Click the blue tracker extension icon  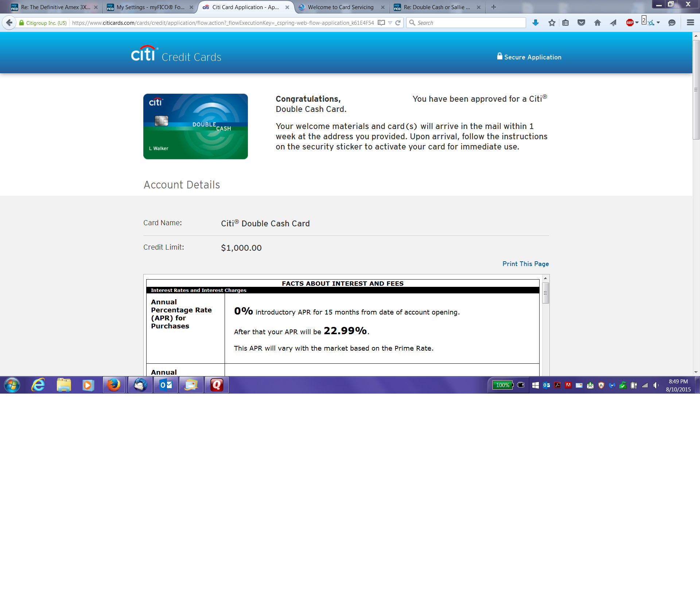point(651,23)
